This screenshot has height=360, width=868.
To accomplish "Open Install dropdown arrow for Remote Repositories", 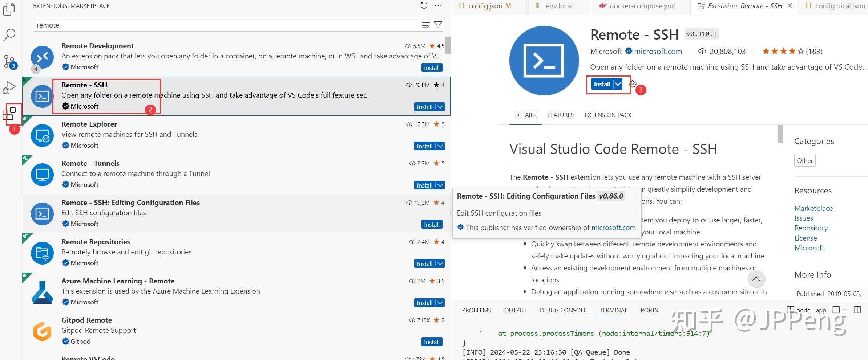I will (440, 263).
